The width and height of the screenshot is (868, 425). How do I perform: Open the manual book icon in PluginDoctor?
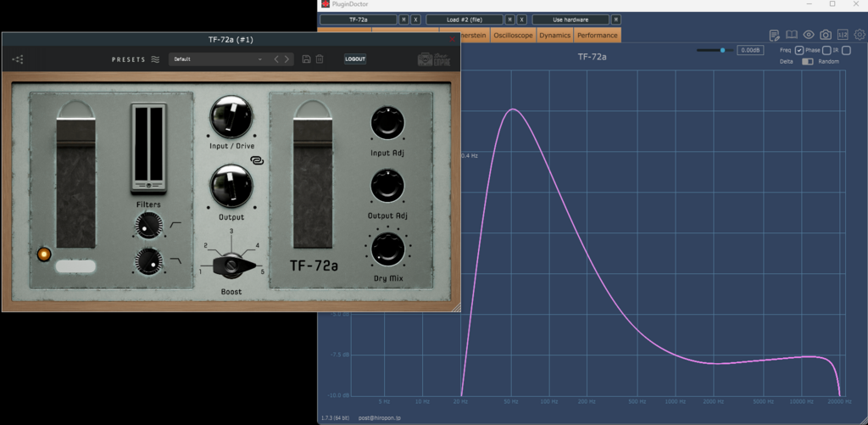pyautogui.click(x=792, y=35)
